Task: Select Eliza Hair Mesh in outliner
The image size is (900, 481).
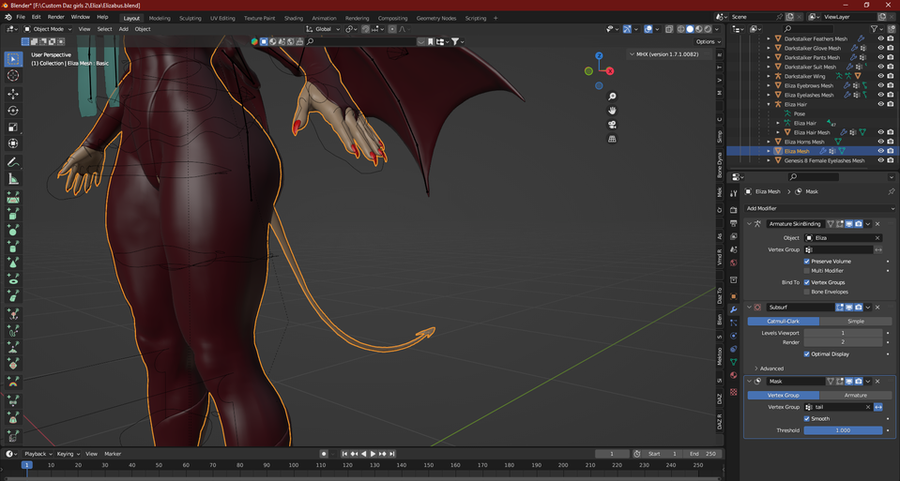Action: [x=812, y=132]
